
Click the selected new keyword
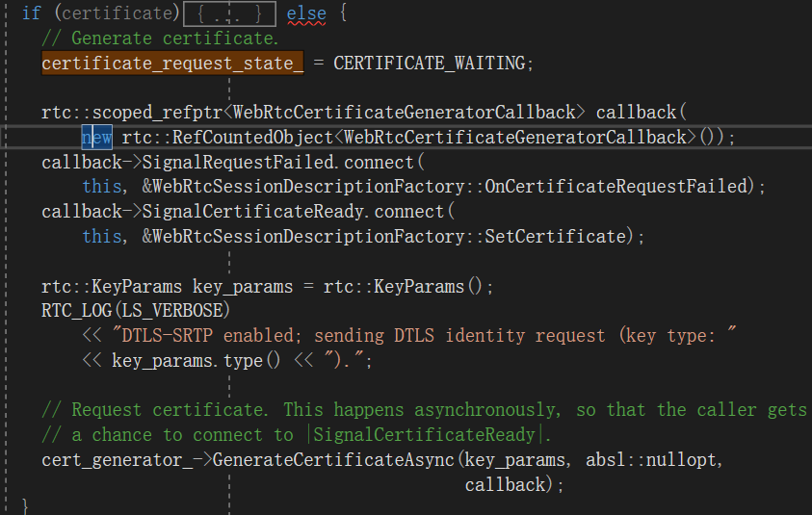(x=96, y=138)
